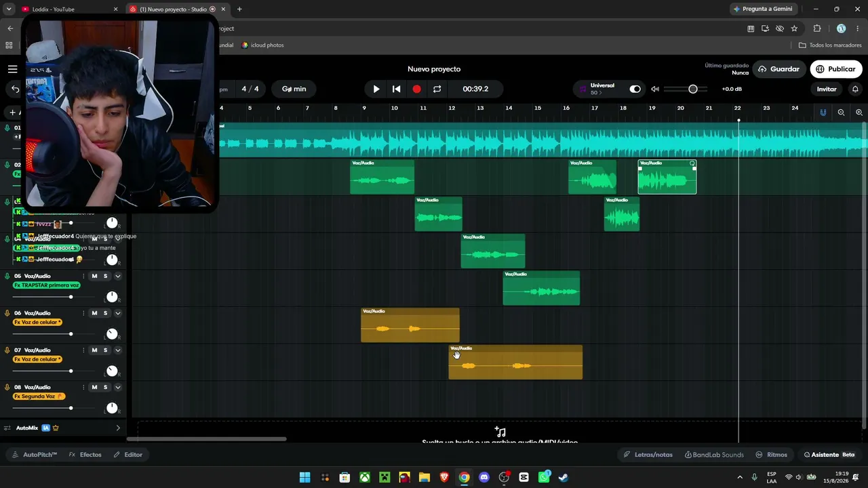This screenshot has height=488, width=868.
Task: Open WhatsApp from the taskbar
Action: click(x=544, y=477)
